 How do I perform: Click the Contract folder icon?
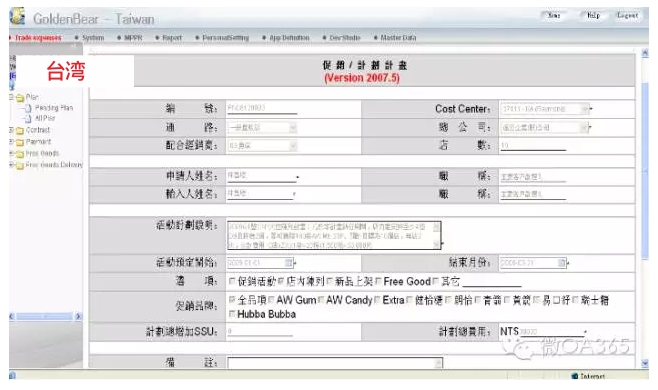point(19,131)
